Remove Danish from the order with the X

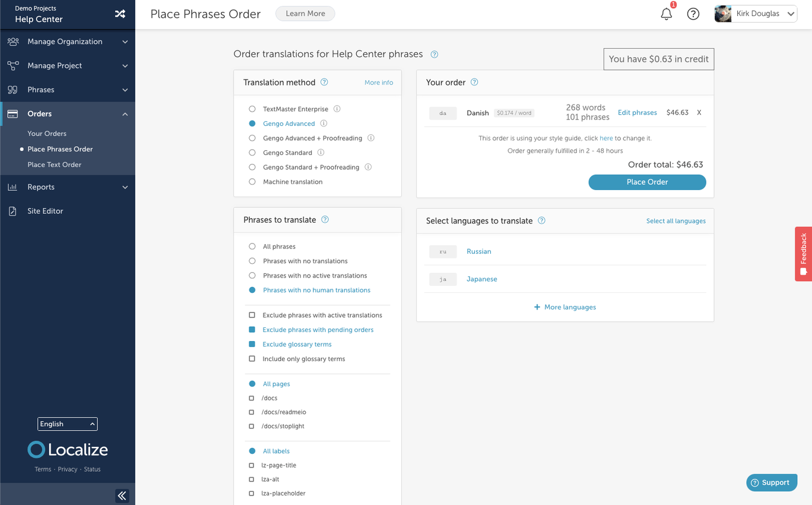[x=699, y=112]
